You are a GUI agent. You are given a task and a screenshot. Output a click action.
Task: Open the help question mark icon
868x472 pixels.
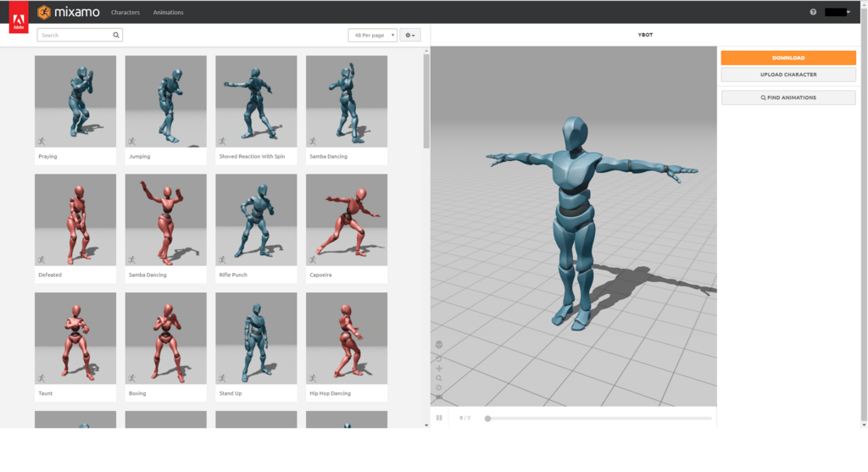click(x=813, y=12)
